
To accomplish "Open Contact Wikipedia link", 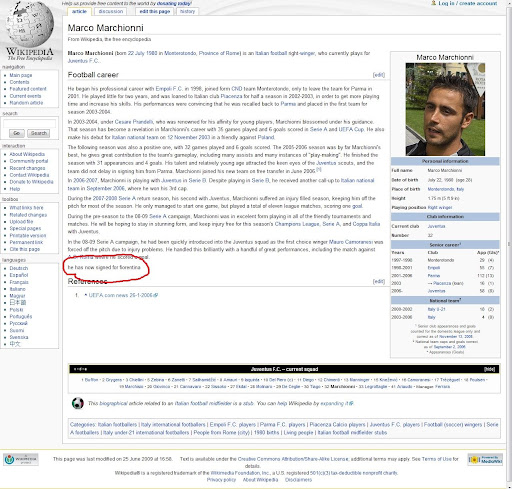I will 29,175.
